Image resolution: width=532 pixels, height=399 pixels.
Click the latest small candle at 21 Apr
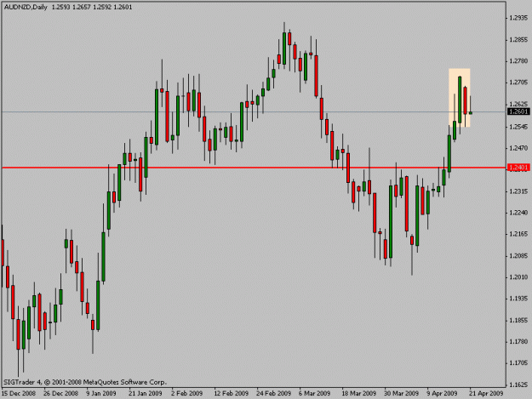click(471, 112)
